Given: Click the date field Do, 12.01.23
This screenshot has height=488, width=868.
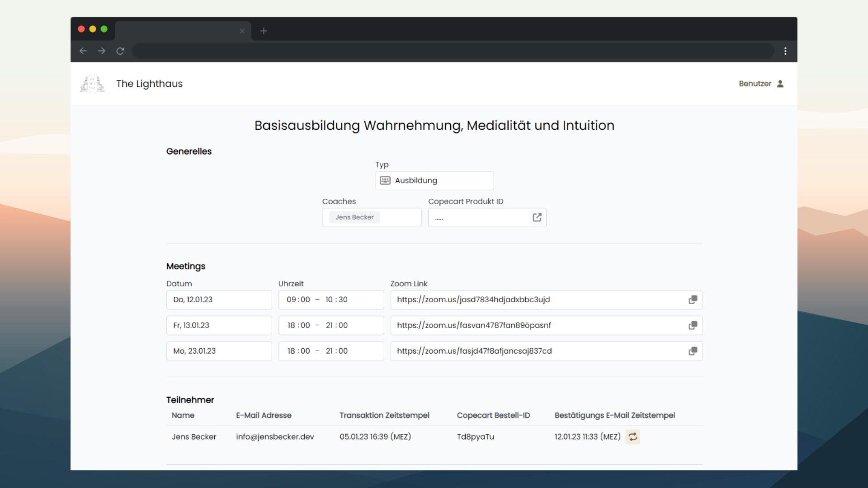Looking at the screenshot, I should pos(219,300).
